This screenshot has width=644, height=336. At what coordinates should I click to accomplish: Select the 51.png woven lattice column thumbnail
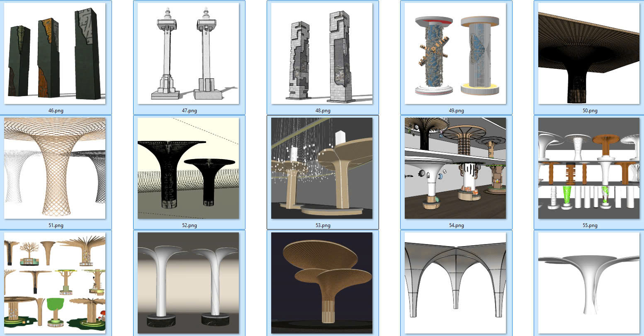click(x=55, y=168)
